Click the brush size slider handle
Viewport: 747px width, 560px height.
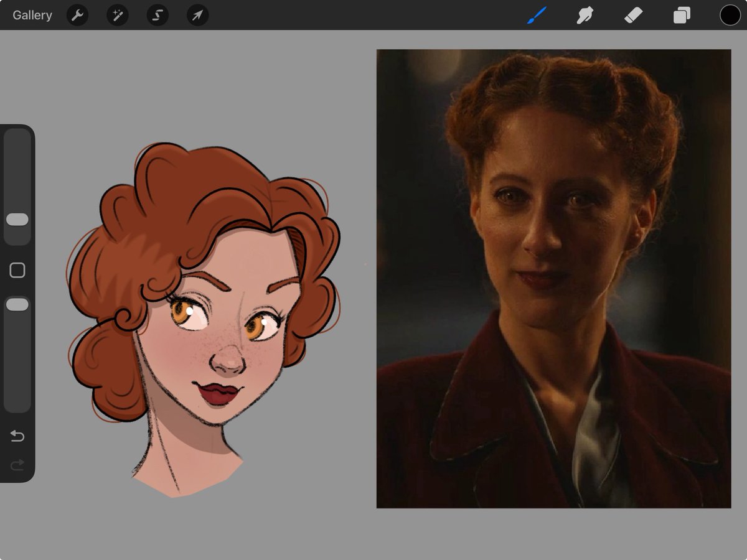[17, 220]
